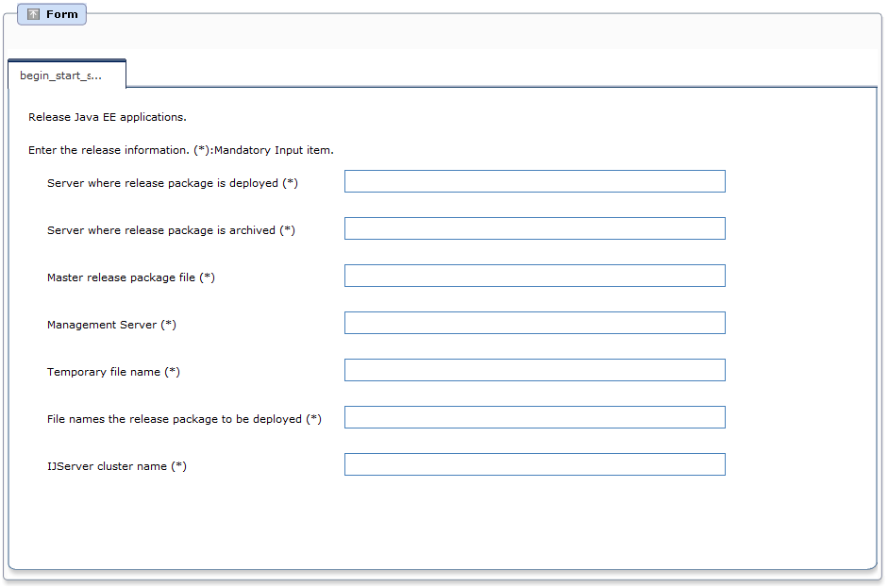
Task: Click the 'Server where release package is deployed' label
Action: point(172,183)
